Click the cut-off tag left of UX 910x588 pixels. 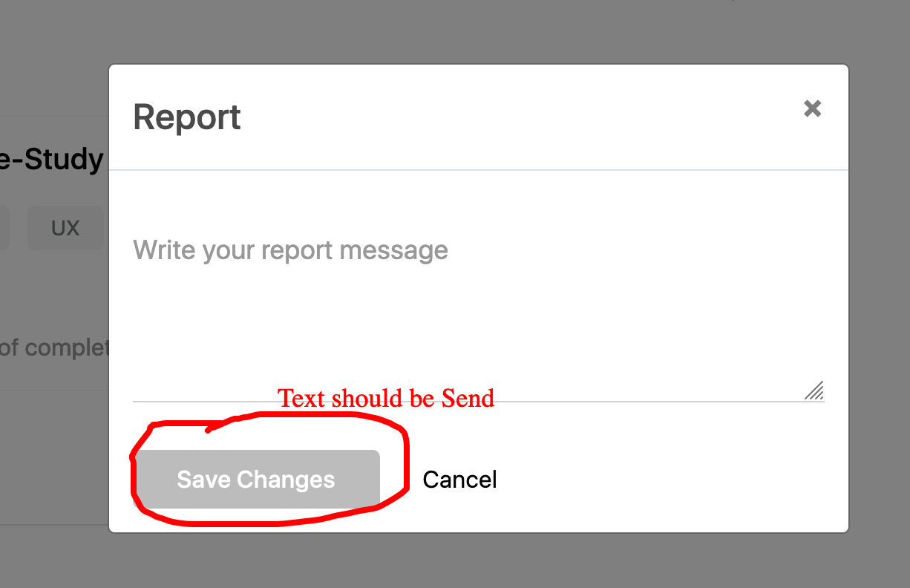tap(4, 228)
